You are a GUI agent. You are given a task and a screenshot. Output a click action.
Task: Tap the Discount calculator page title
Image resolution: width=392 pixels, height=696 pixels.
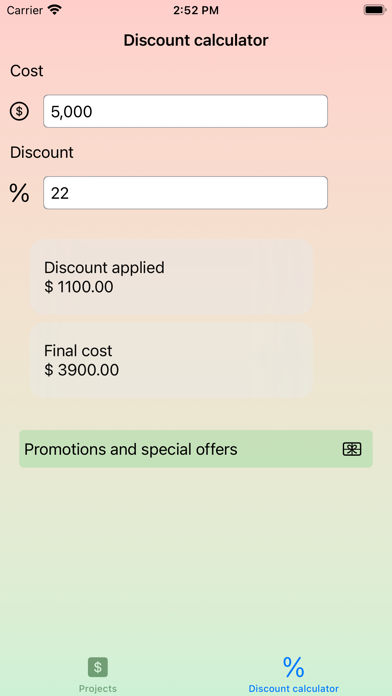click(196, 40)
